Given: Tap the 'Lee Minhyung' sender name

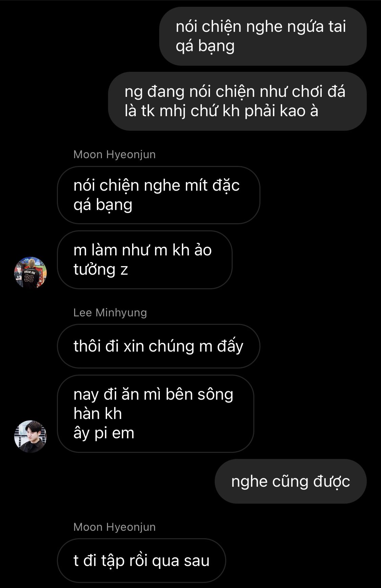Looking at the screenshot, I should [x=110, y=312].
